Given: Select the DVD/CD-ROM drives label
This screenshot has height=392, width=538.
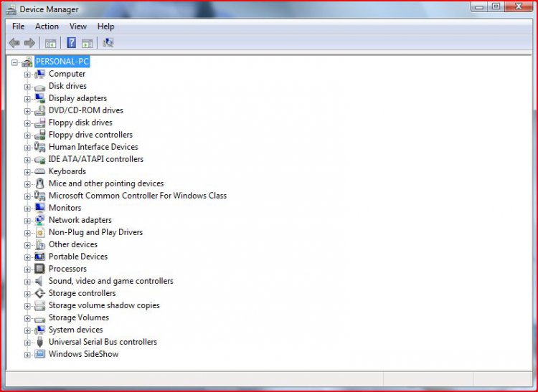Looking at the screenshot, I should (86, 110).
